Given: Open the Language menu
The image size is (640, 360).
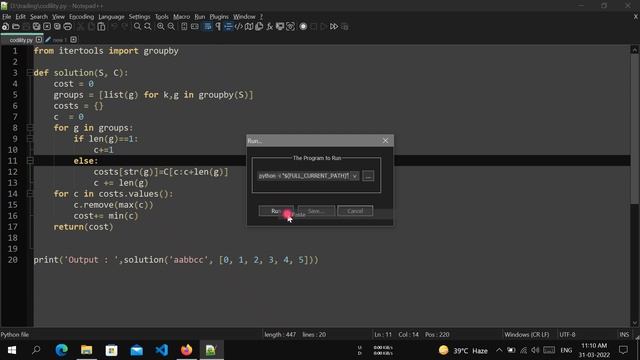Looking at the screenshot, I should pos(111,17).
